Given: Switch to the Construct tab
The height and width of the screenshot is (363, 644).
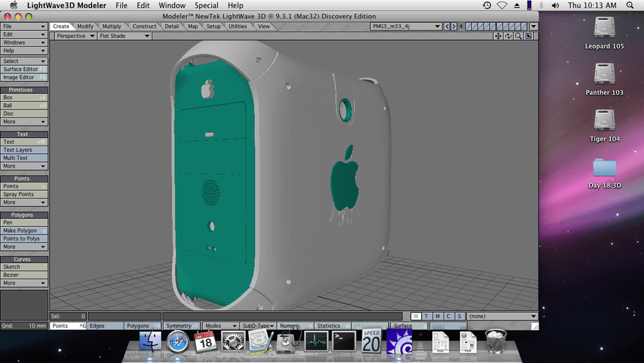Looking at the screenshot, I should pos(144,26).
